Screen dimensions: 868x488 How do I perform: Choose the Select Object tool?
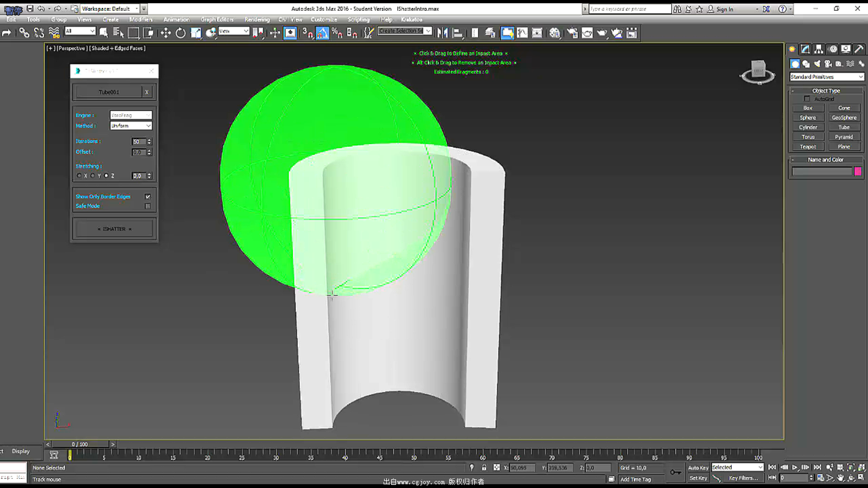pyautogui.click(x=103, y=33)
